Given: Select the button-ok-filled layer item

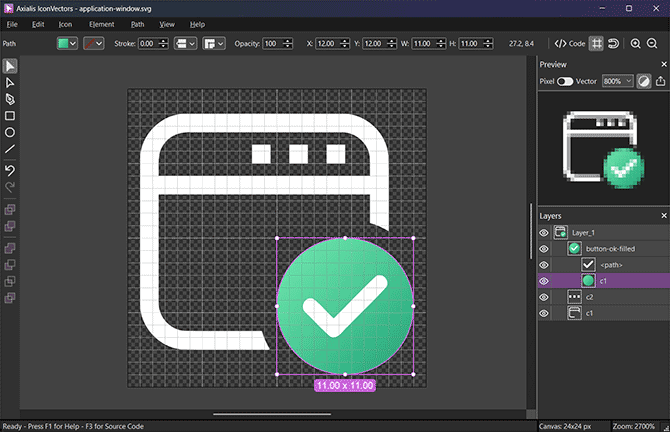Looking at the screenshot, I should tap(610, 248).
